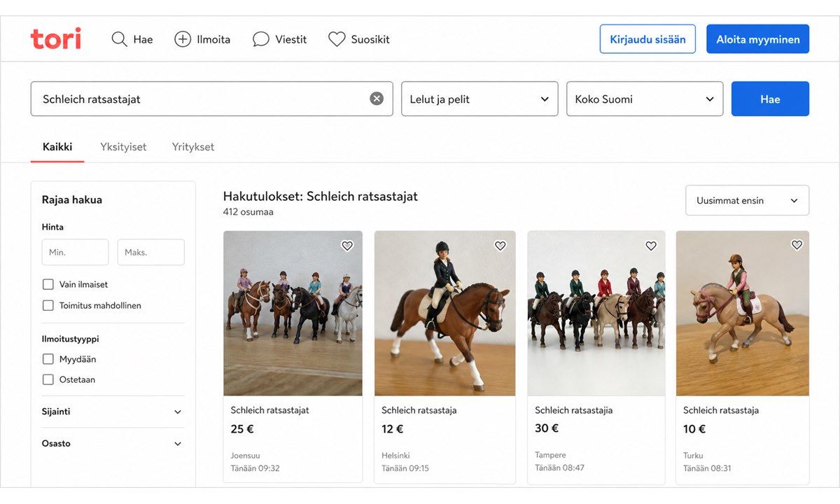Image resolution: width=840 pixels, height=504 pixels.
Task: Open the Lelut ja pelit category dropdown
Action: tap(479, 99)
